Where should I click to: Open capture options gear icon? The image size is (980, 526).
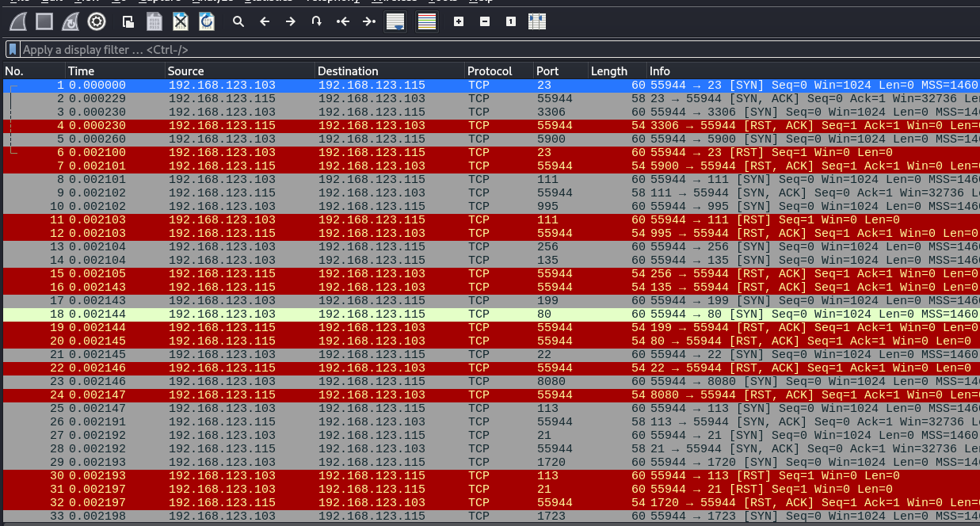(x=97, y=21)
